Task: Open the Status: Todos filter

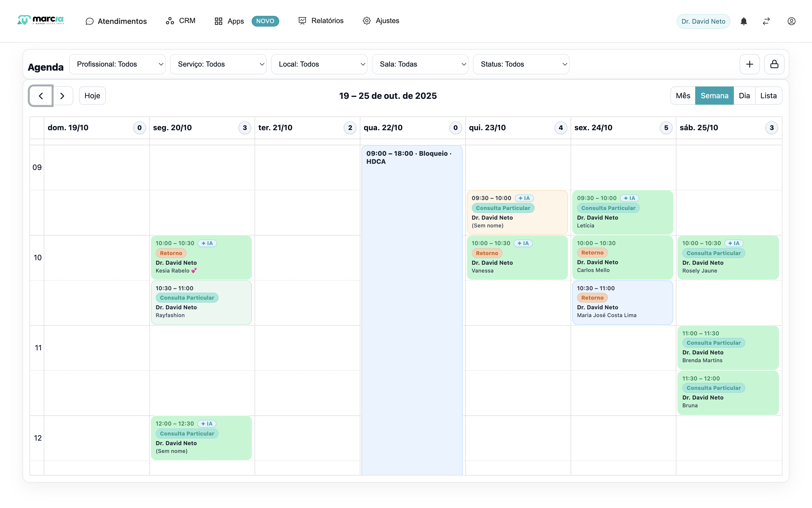Action: tap(521, 64)
